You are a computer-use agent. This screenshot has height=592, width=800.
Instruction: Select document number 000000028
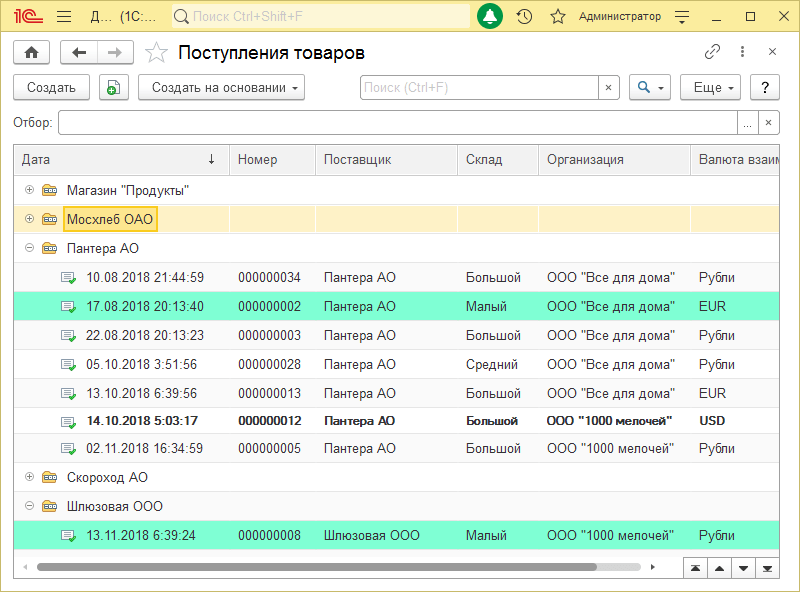tap(269, 364)
